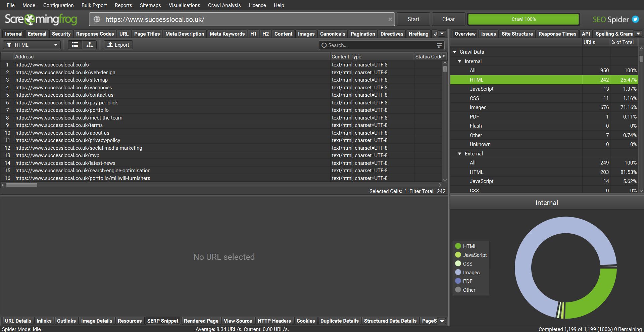Sort by Content Type column header
This screenshot has height=332, width=644.
tap(372, 57)
